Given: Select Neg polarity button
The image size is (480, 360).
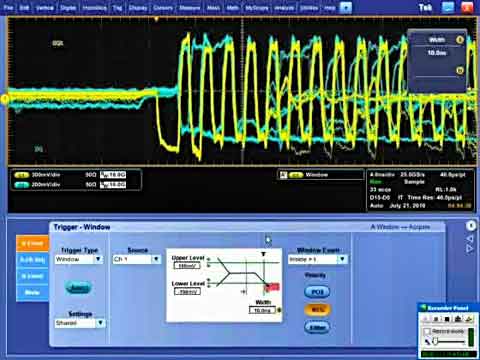Looking at the screenshot, I should [x=317, y=310].
